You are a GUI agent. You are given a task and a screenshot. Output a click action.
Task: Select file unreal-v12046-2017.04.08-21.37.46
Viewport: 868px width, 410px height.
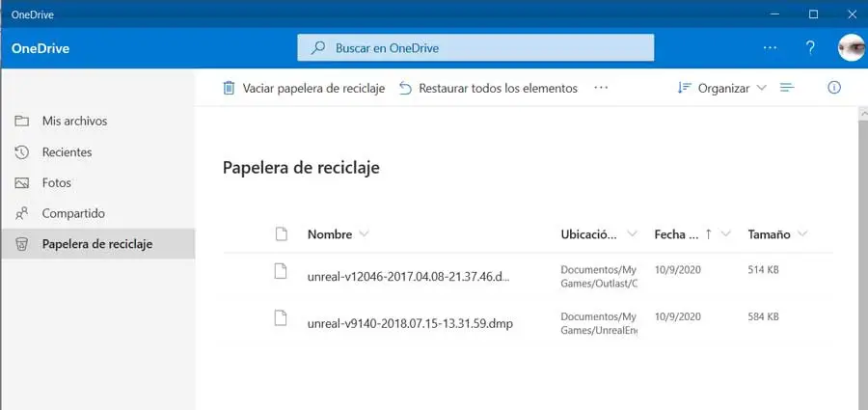pyautogui.click(x=409, y=277)
